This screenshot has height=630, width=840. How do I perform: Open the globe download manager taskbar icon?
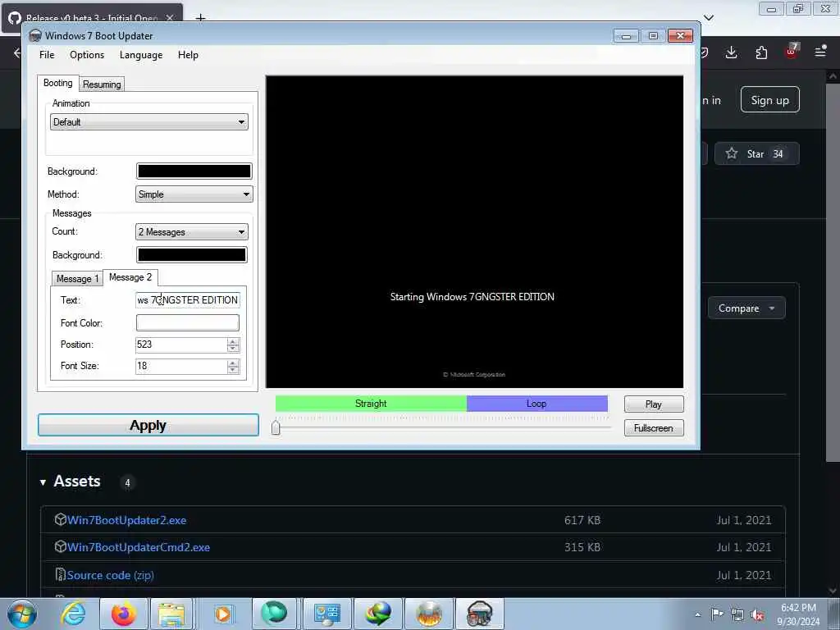pyautogui.click(x=378, y=614)
